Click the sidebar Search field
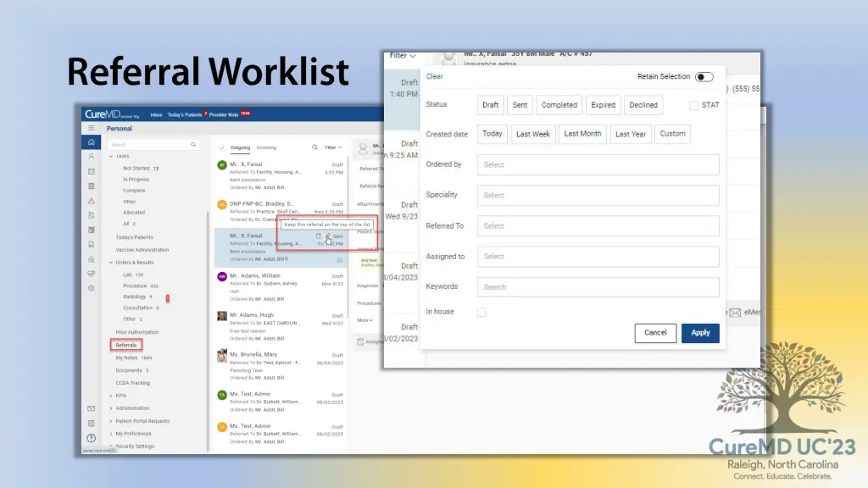Viewport: 868px width, 488px height. (153, 144)
